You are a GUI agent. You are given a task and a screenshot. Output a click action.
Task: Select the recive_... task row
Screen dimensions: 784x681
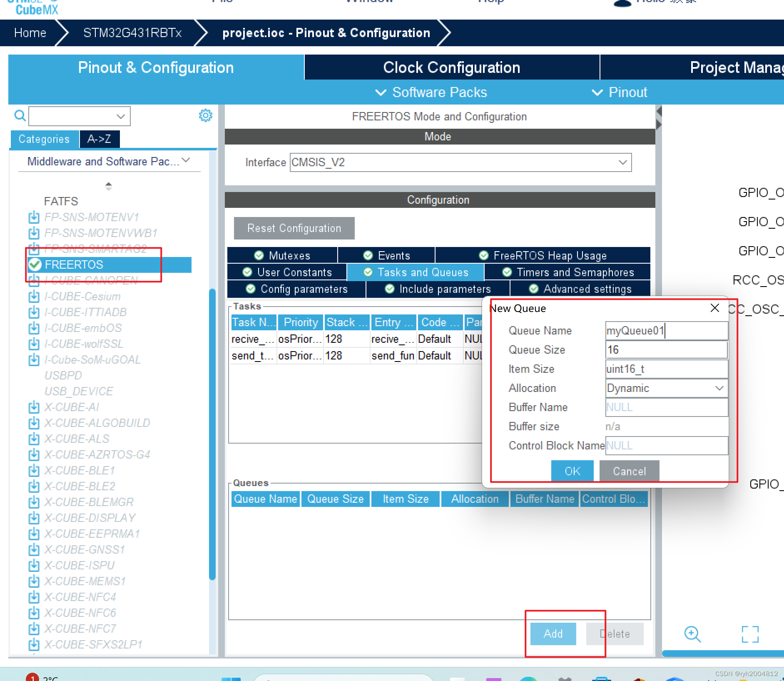pyautogui.click(x=356, y=339)
